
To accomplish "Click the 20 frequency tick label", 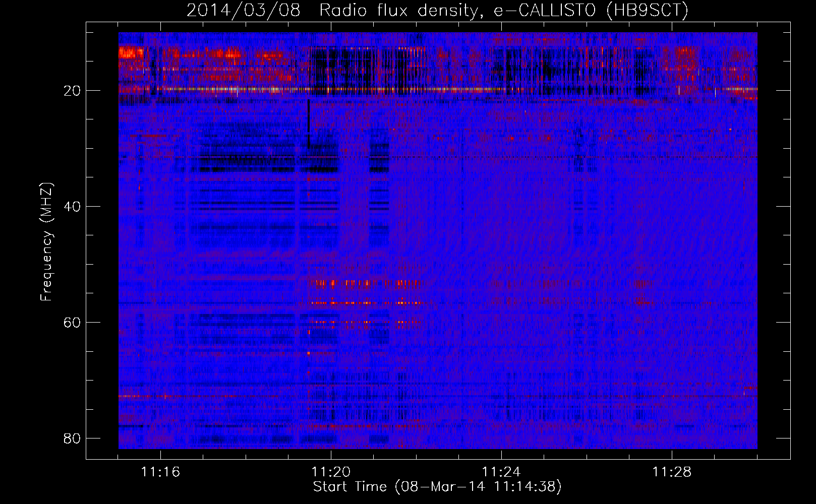I will 72,91.
